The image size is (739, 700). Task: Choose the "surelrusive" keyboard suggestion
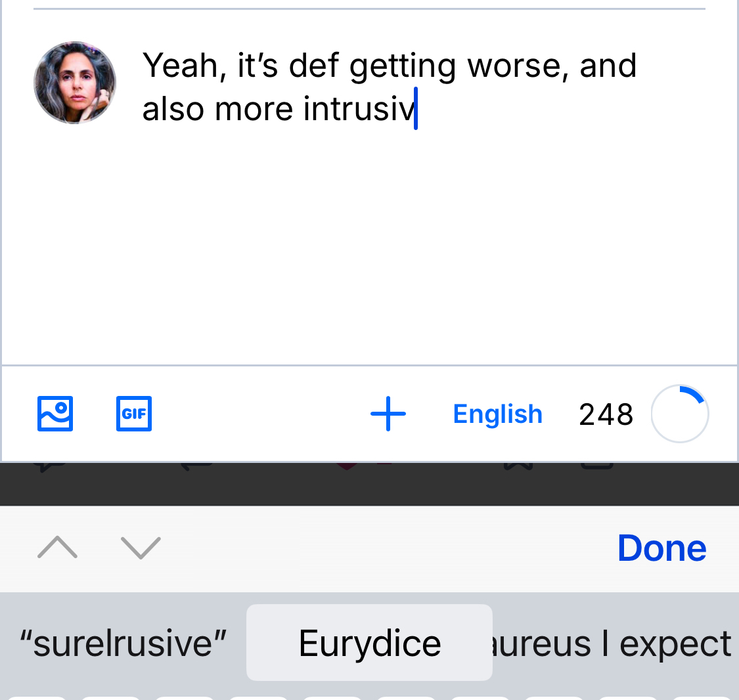click(x=123, y=643)
